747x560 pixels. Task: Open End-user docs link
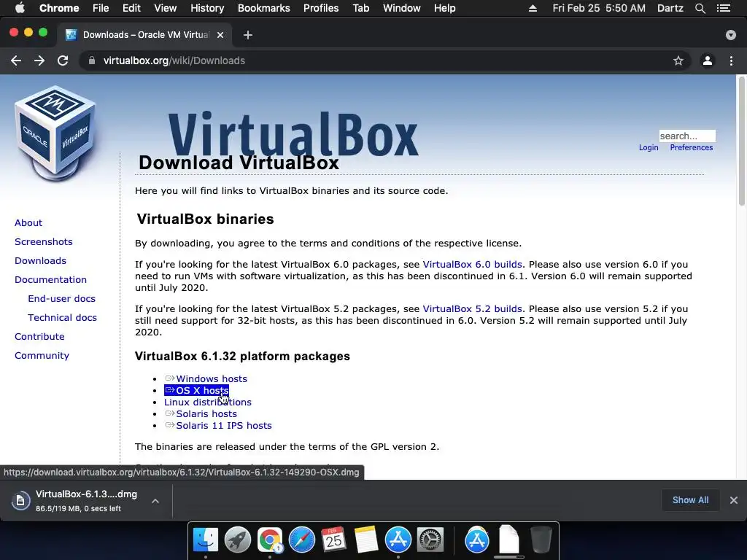point(61,298)
